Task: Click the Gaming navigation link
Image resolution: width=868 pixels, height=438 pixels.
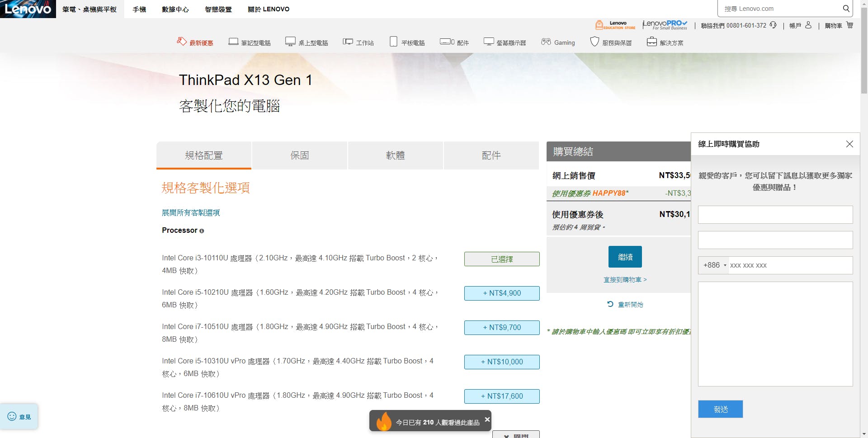Action: tap(565, 43)
